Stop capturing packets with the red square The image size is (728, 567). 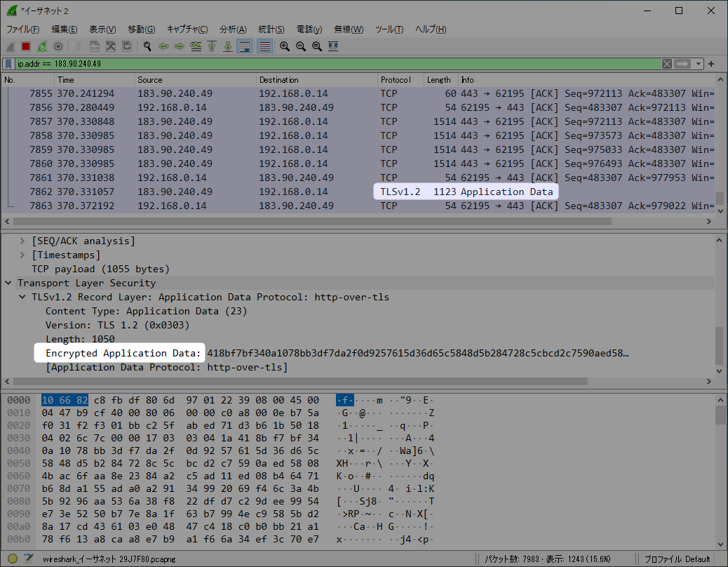[x=26, y=46]
